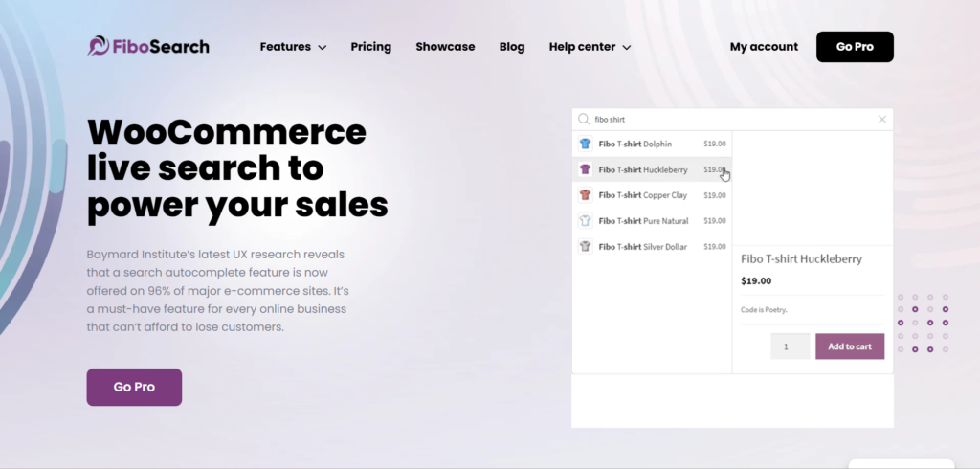Expand the Features dropdown chevron
This screenshot has width=980, height=469.
pos(323,48)
